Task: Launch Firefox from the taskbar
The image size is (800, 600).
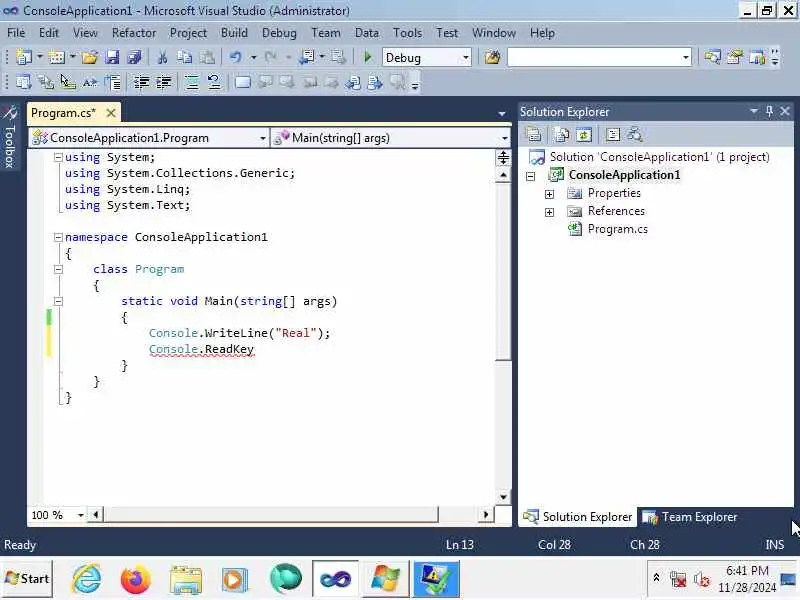Action: 136,579
